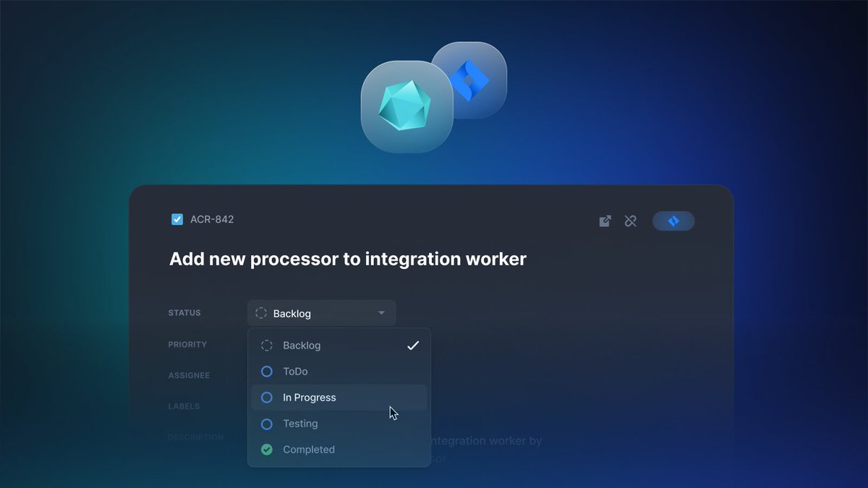Image resolution: width=868 pixels, height=488 pixels.
Task: Click the teal gem app icon
Action: point(407,106)
